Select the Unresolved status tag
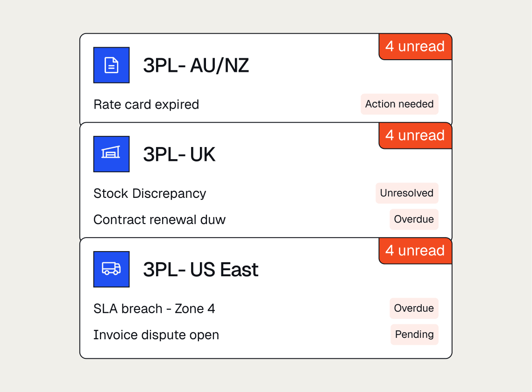532x392 pixels. click(407, 193)
